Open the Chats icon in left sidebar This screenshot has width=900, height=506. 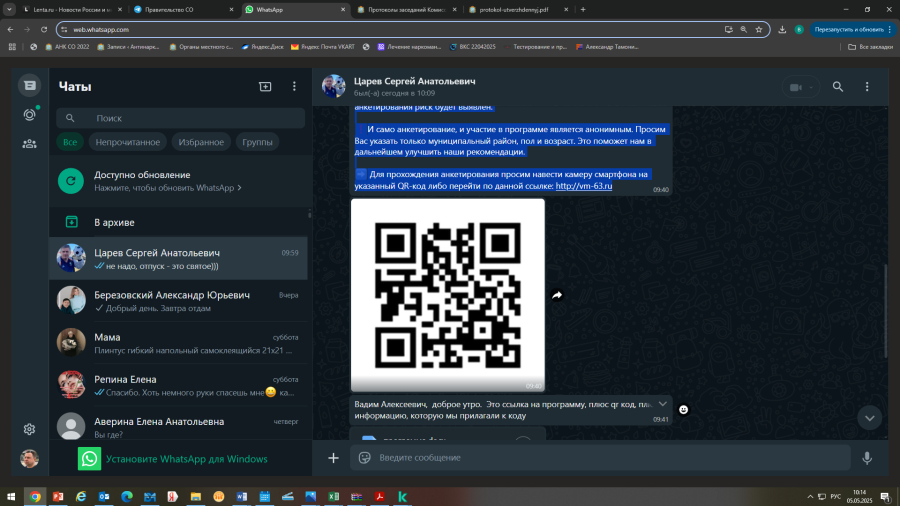29,85
